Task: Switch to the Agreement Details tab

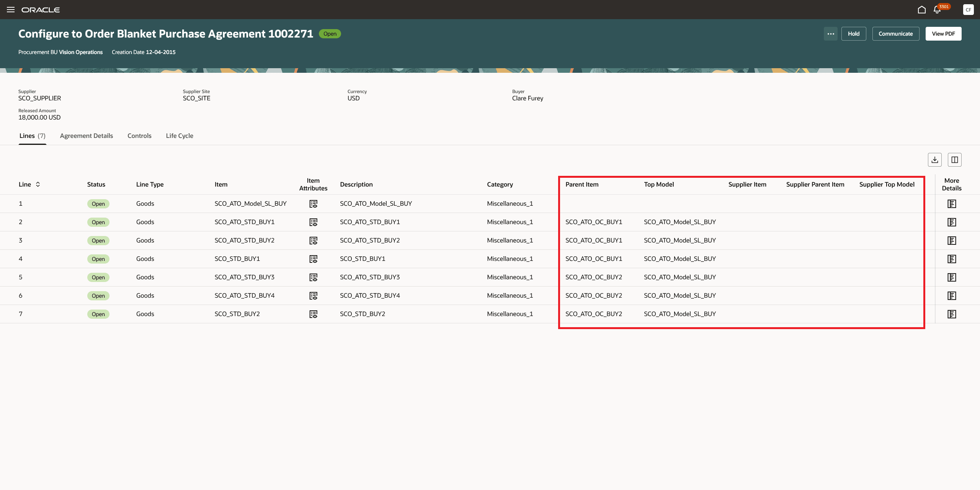Action: coord(87,136)
